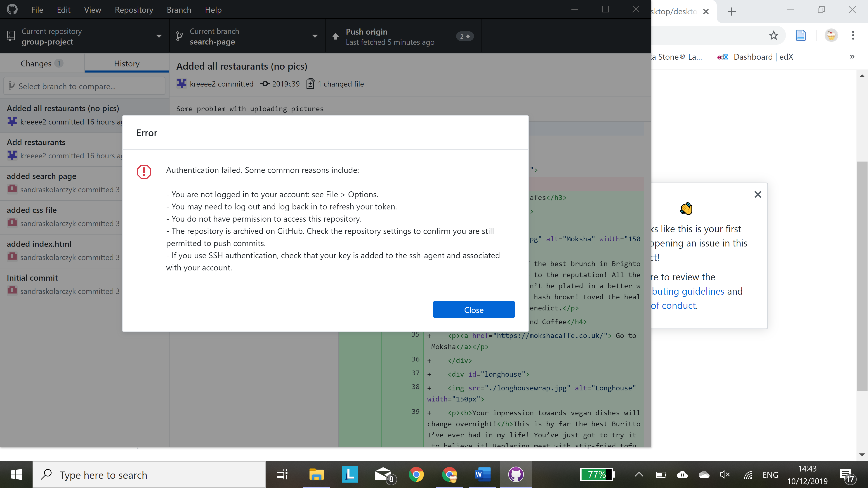Expand the Current repository dropdown

pyautogui.click(x=84, y=36)
